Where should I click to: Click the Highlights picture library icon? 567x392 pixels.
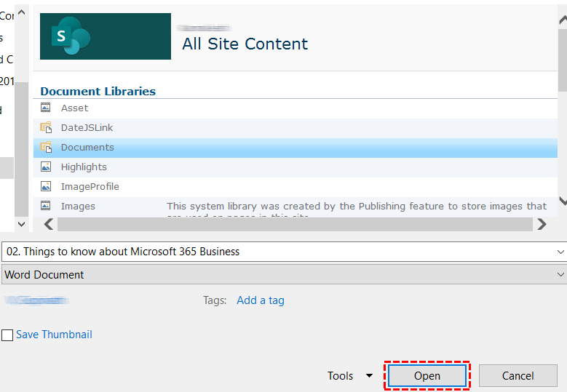[46, 167]
